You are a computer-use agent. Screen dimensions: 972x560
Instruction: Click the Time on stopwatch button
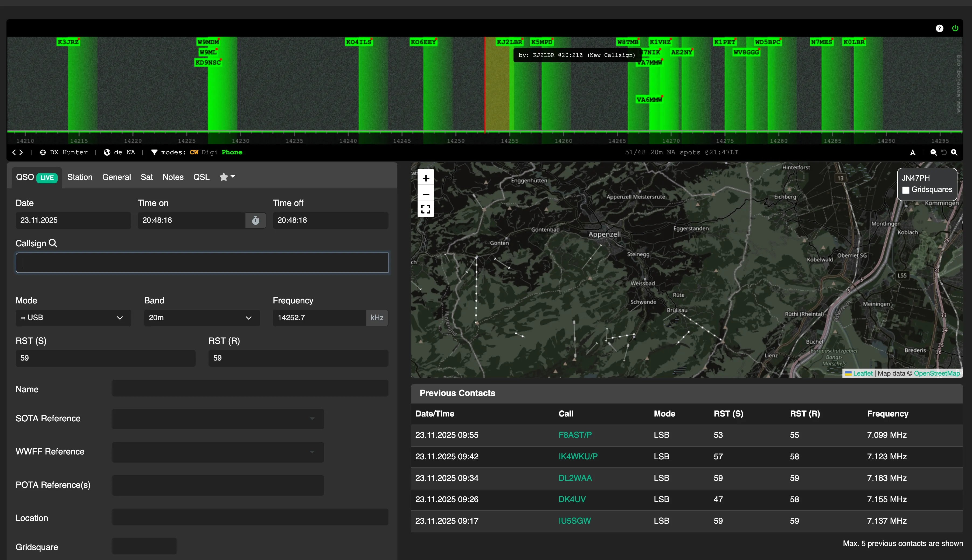pos(255,220)
